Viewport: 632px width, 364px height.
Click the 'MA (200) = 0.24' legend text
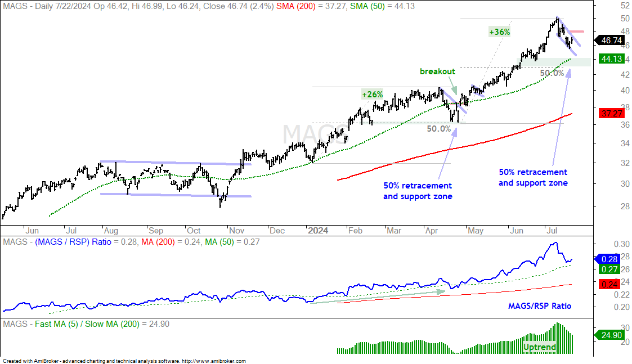[171, 242]
